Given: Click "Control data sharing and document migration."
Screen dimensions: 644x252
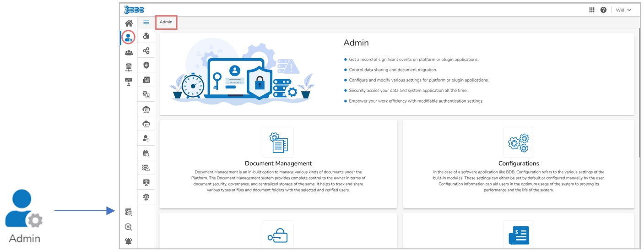Looking at the screenshot, I should [x=393, y=70].
